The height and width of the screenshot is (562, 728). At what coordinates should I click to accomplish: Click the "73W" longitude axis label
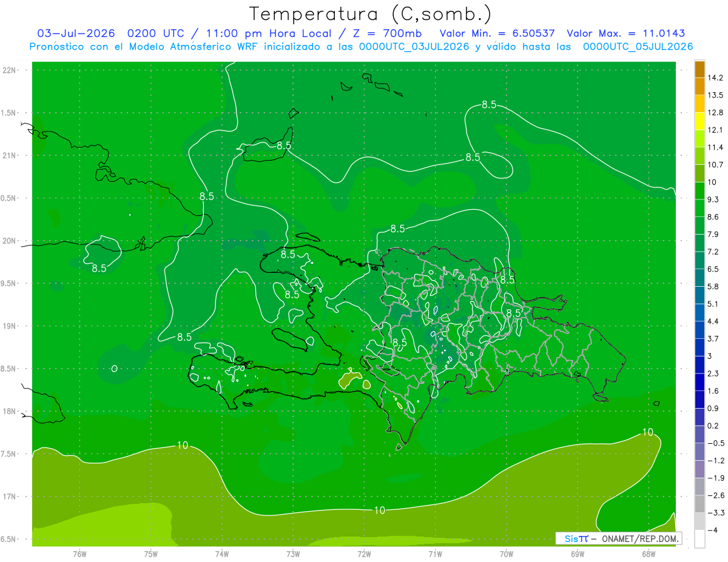point(293,554)
